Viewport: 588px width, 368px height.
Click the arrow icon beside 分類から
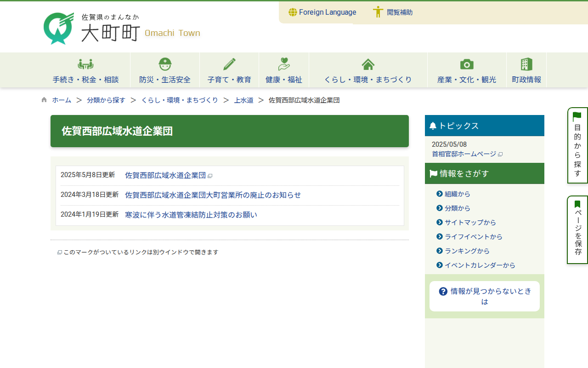click(440, 208)
